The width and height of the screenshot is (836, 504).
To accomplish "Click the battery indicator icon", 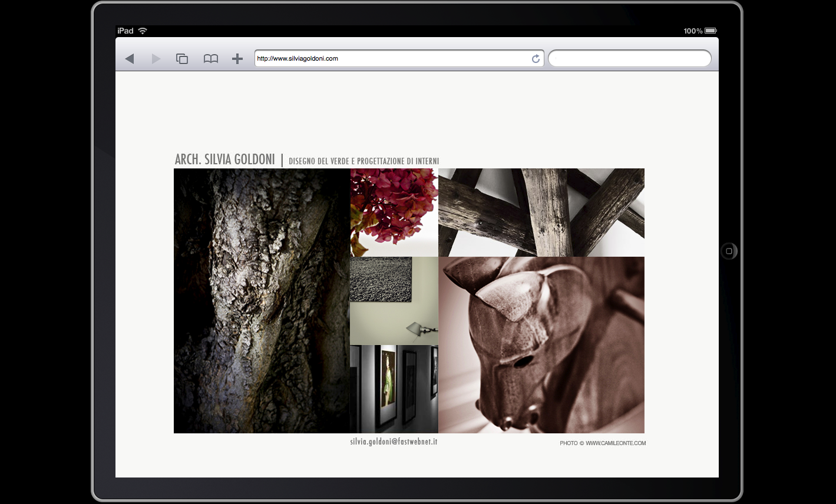I will click(x=711, y=31).
